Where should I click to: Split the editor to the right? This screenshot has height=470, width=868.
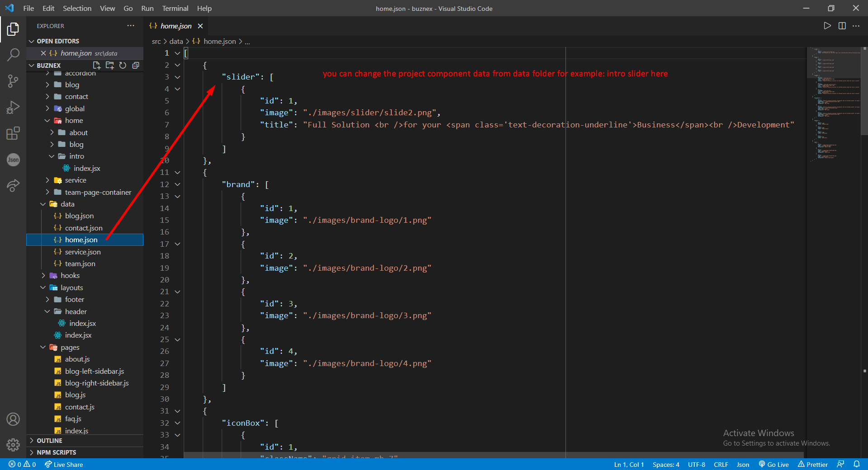tap(842, 26)
